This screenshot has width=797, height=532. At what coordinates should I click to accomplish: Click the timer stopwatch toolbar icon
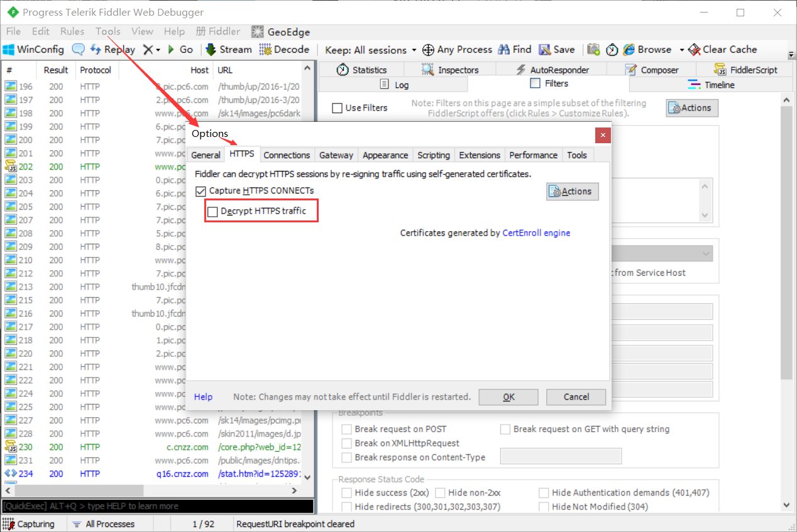click(x=612, y=50)
